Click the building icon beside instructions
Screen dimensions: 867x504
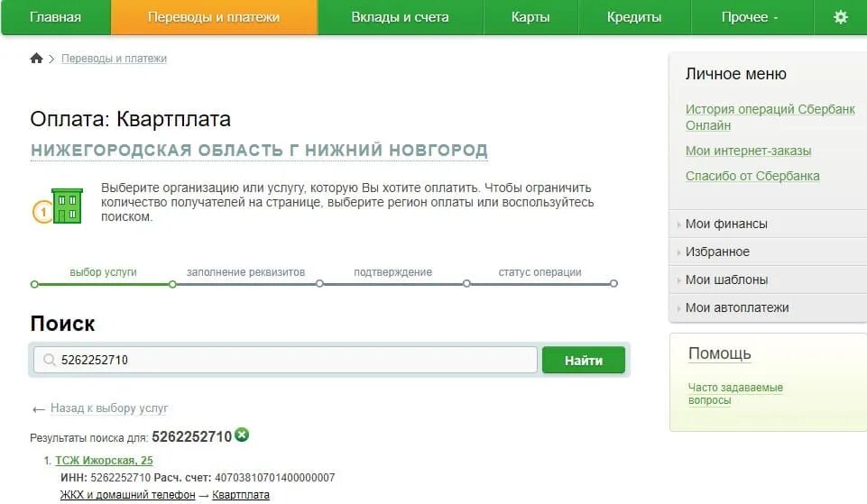point(67,206)
